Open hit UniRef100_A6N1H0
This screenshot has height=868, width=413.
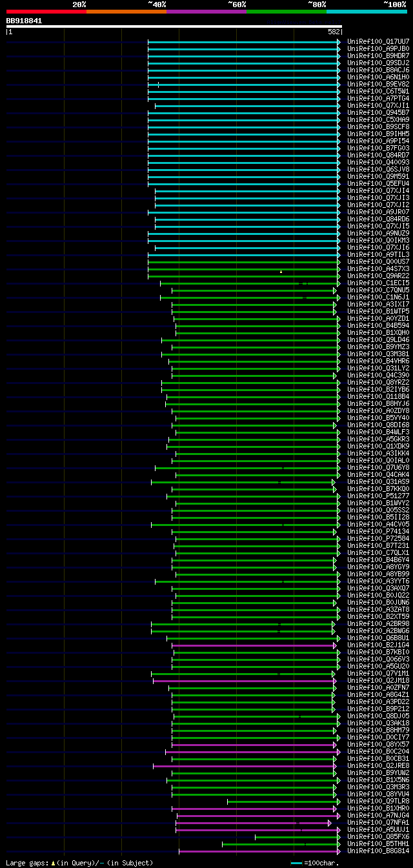[378, 77]
